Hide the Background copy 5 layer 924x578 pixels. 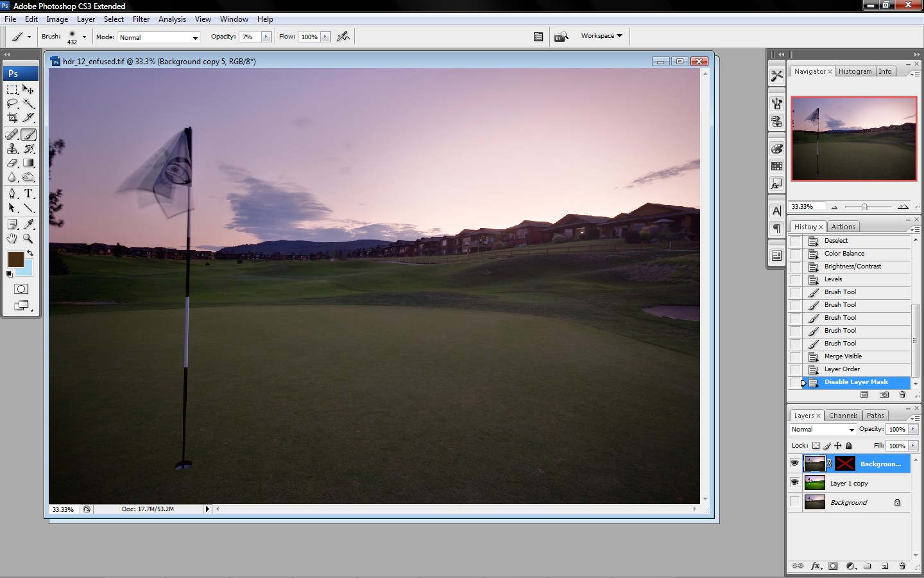pos(795,463)
